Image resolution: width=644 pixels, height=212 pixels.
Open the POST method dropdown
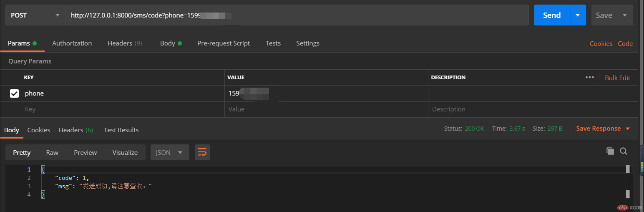pos(35,15)
